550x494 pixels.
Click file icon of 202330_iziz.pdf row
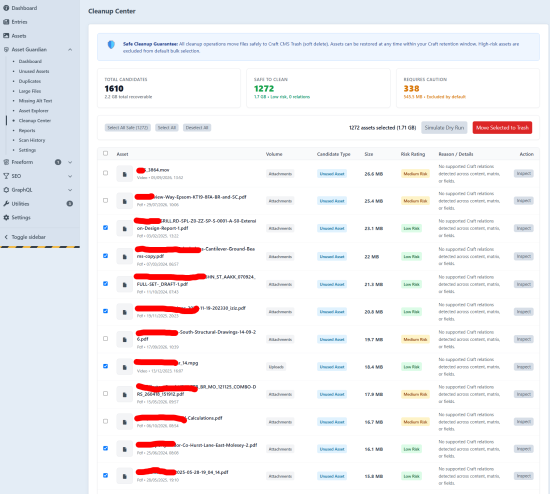(x=125, y=312)
